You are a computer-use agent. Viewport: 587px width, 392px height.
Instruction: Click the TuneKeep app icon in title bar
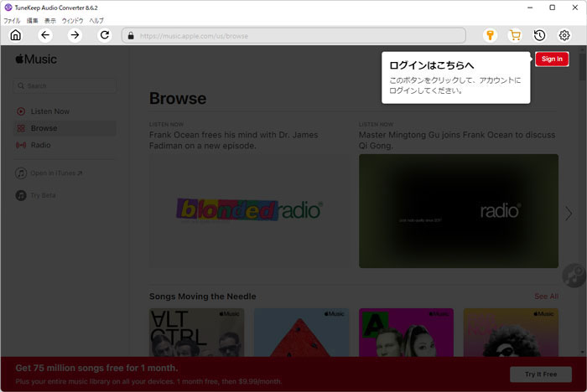(x=8, y=8)
